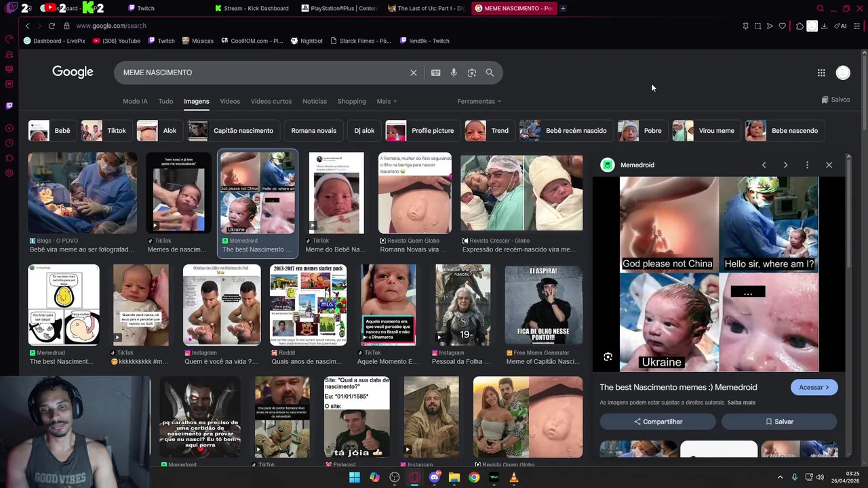Viewport: 868px width, 488px height.
Task: Switch to the Vídeos curtos tab
Action: point(271,101)
